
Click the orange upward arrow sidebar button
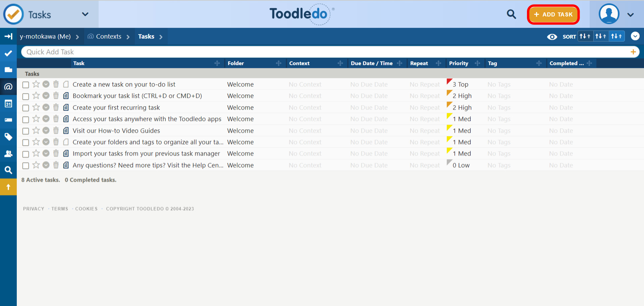(x=8, y=187)
